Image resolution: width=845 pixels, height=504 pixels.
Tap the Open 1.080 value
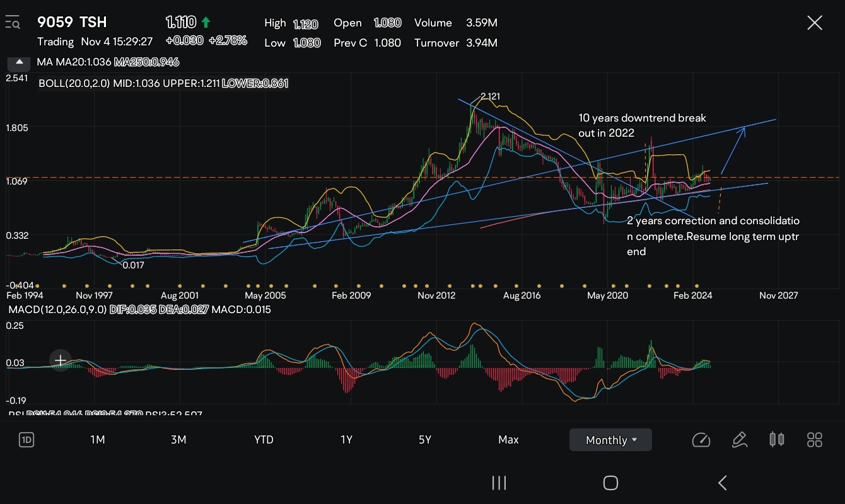pos(387,23)
